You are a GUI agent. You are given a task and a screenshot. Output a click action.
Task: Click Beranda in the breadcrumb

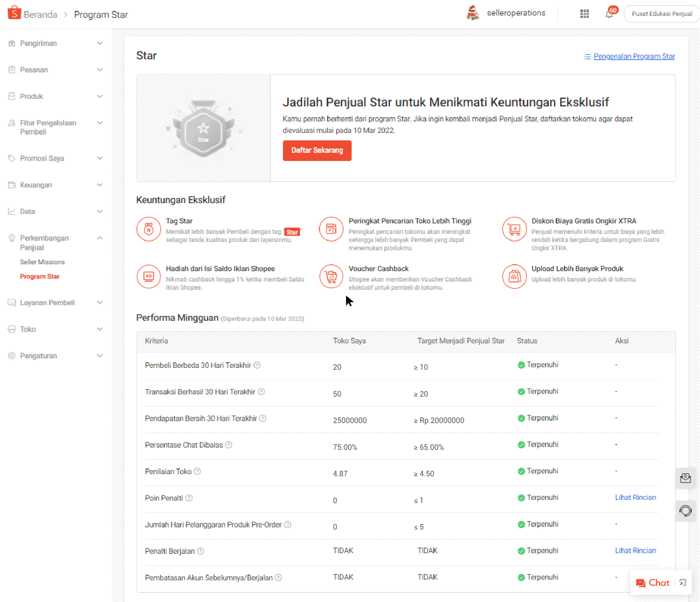pos(40,15)
